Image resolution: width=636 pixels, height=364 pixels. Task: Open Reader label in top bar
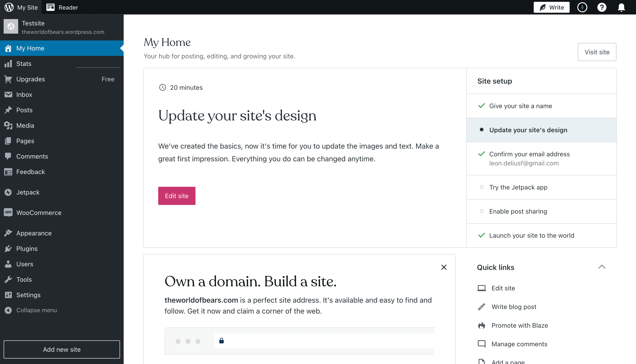[68, 7]
